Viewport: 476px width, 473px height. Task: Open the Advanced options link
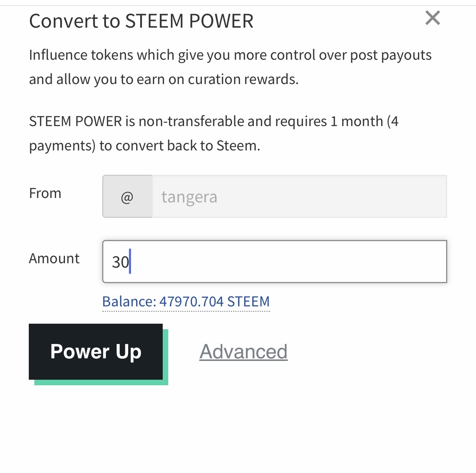244,352
